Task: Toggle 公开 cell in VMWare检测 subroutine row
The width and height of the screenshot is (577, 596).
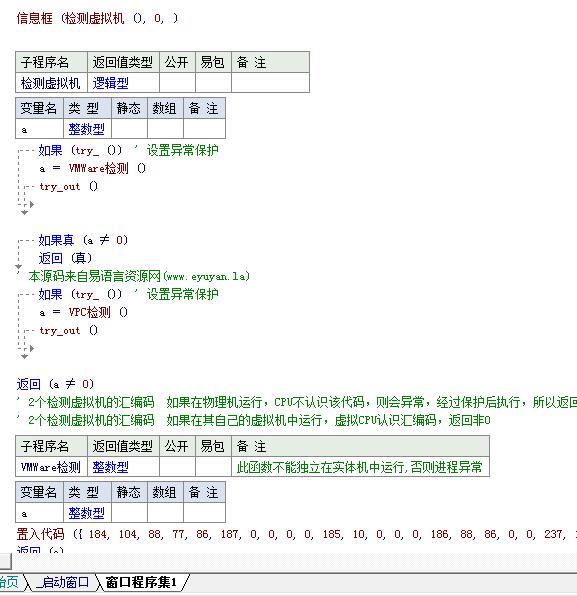Action: [178, 467]
